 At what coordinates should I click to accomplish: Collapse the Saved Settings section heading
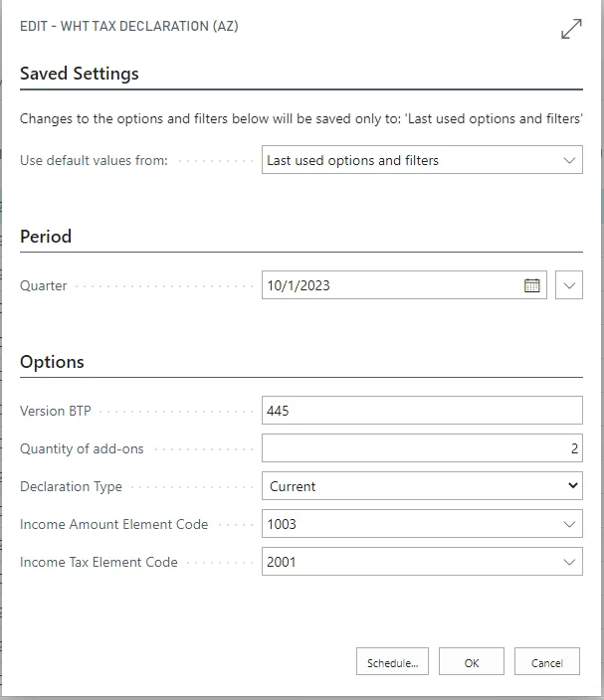[80, 74]
